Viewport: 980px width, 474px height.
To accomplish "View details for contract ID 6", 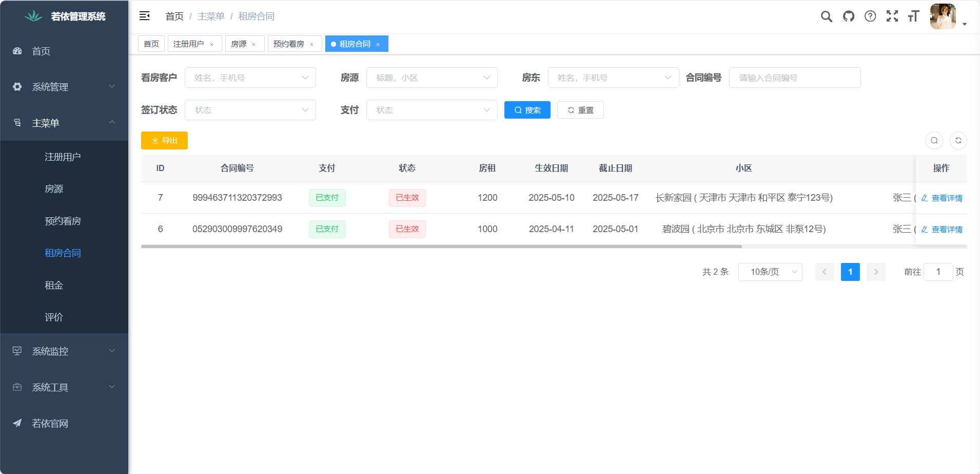I will click(x=942, y=229).
